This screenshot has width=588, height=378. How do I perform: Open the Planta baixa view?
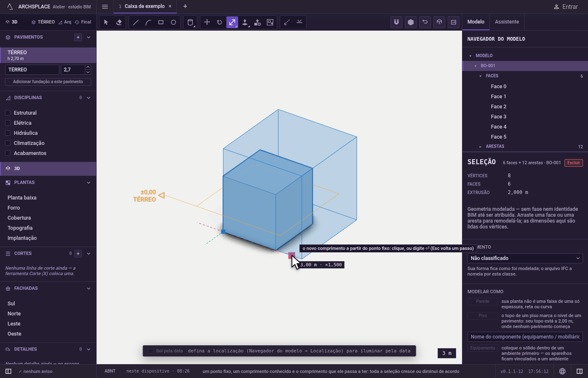tap(22, 198)
